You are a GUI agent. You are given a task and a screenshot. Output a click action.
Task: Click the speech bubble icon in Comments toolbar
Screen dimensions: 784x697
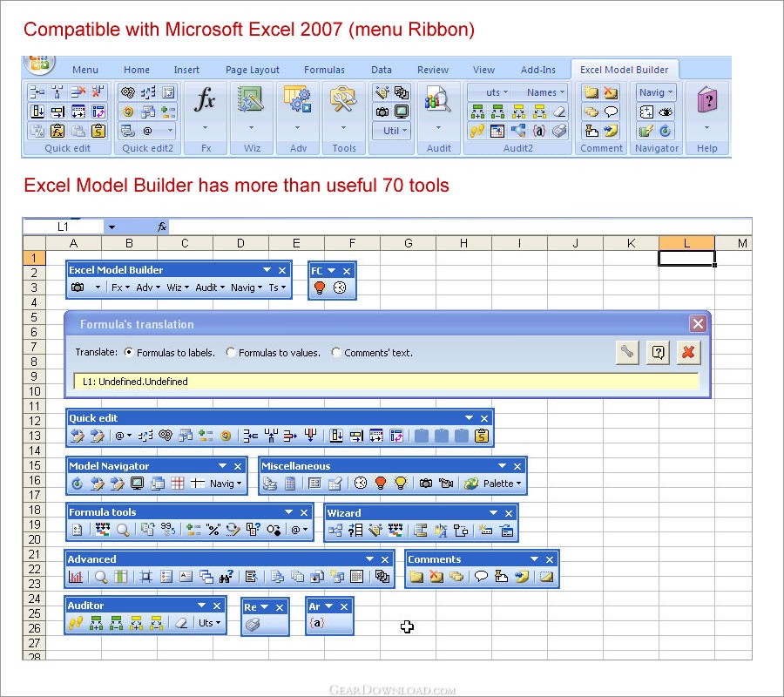pos(481,577)
